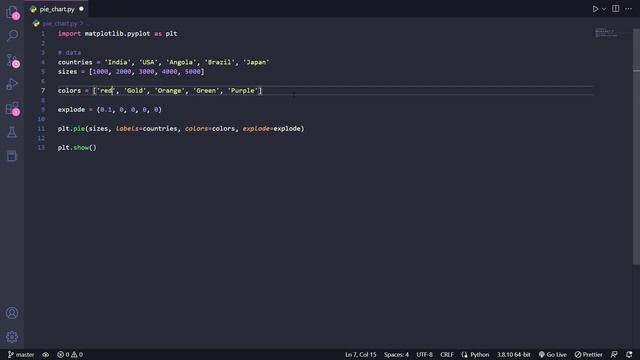Viewport: 640px width, 360px height.
Task: Click 'import' keyword on line 1
Action: tap(69, 33)
